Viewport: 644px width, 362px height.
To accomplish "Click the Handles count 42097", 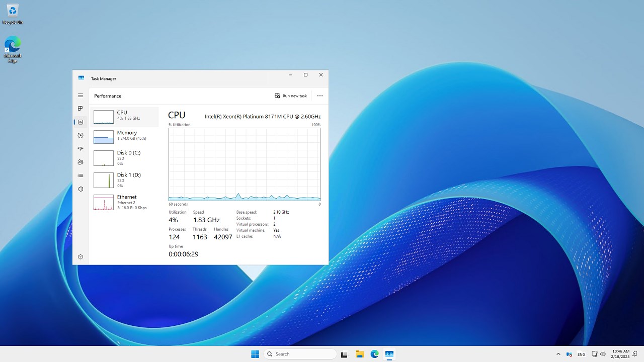I will 223,237.
